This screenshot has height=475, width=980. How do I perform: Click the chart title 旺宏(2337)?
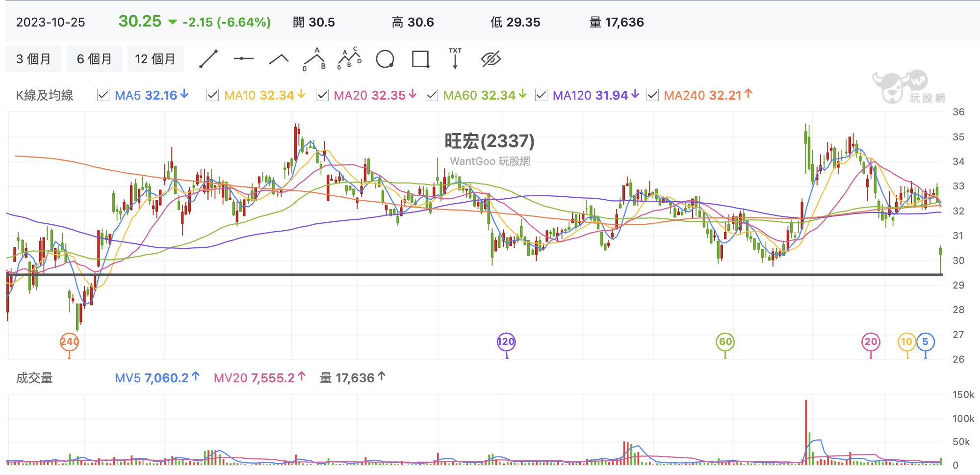[490, 141]
